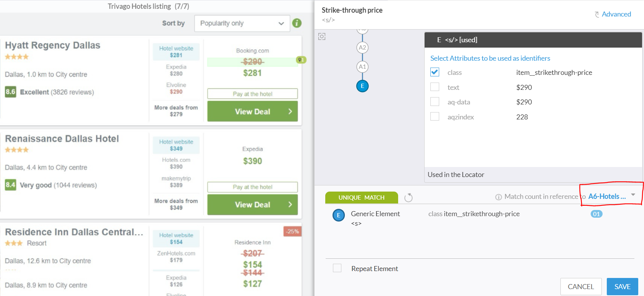Screen dimensions: 644x296
Task: Enable the Repeat Element checkbox
Action: pyautogui.click(x=337, y=268)
